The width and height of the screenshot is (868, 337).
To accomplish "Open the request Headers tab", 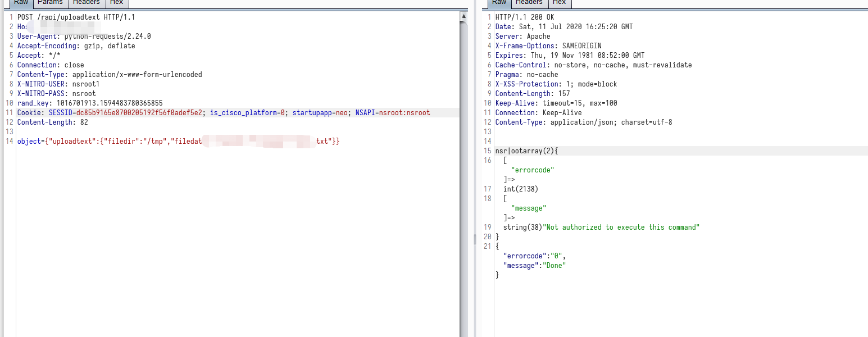I will tap(85, 3).
